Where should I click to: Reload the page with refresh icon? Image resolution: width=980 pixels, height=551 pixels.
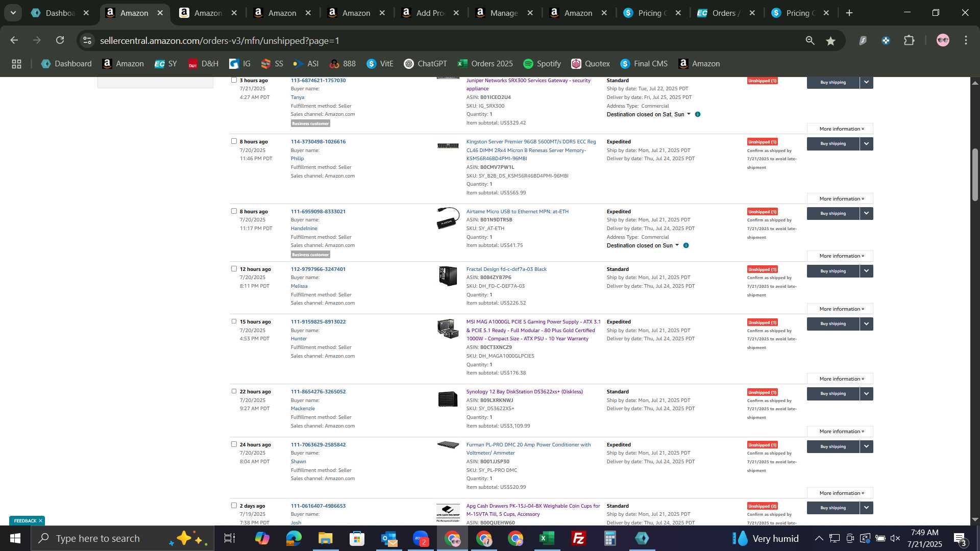60,40
